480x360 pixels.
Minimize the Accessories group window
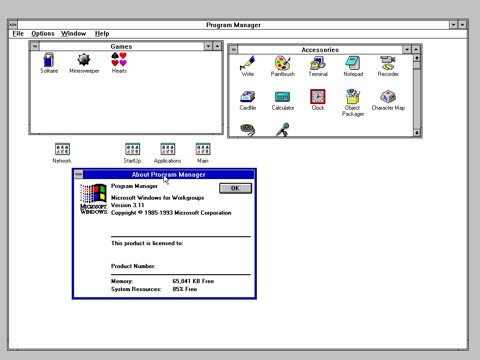click(x=407, y=50)
